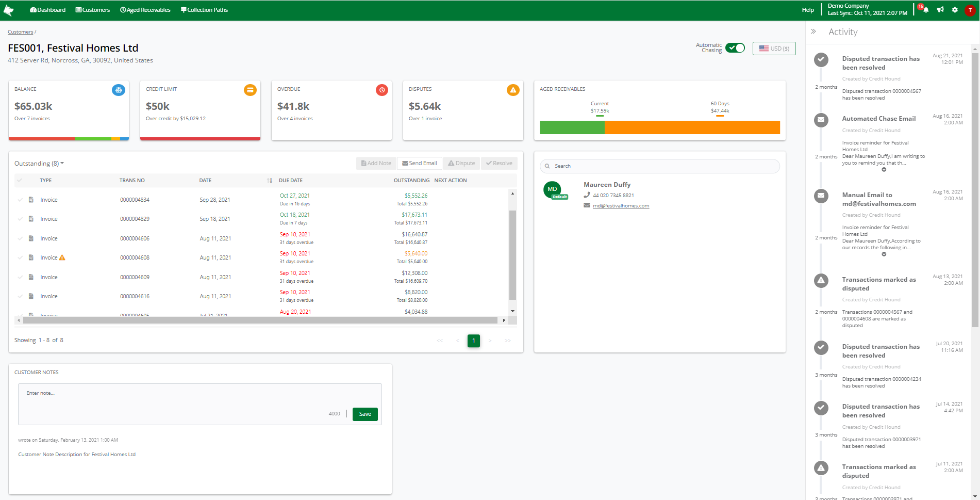Click the Credit Limit card icon
Image resolution: width=980 pixels, height=500 pixels.
click(x=250, y=90)
